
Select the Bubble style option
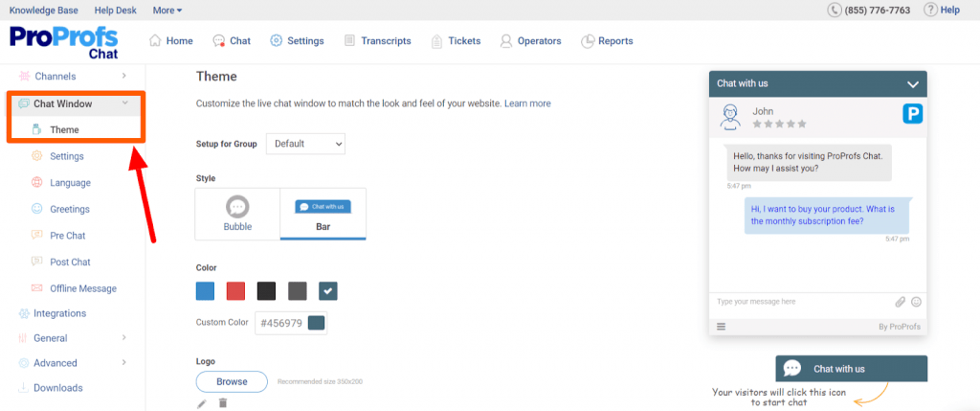(x=237, y=214)
